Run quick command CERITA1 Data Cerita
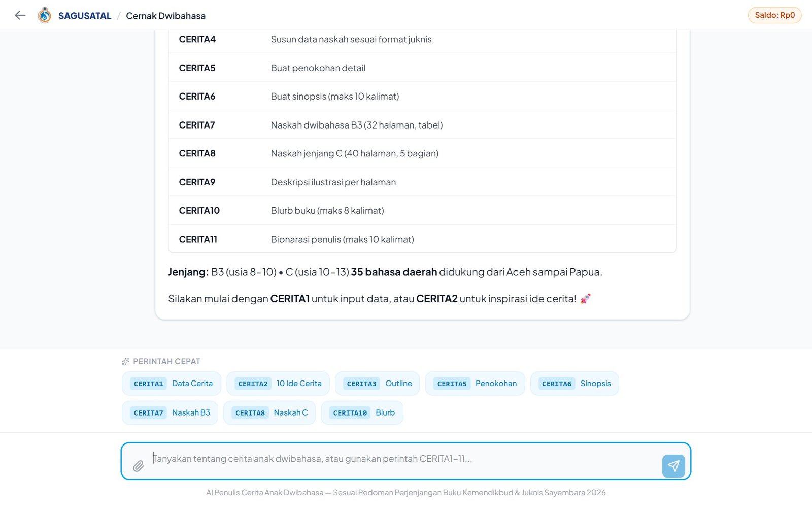Screen dimensions: 812x508 pyautogui.click(x=172, y=384)
